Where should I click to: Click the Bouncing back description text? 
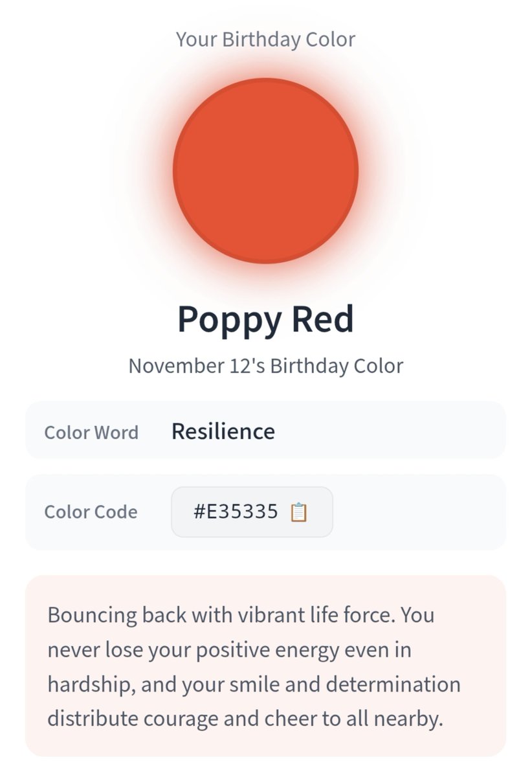pyautogui.click(x=254, y=667)
